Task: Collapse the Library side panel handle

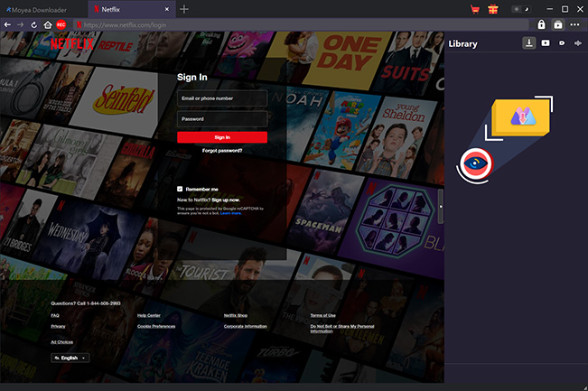Action: 441,206
